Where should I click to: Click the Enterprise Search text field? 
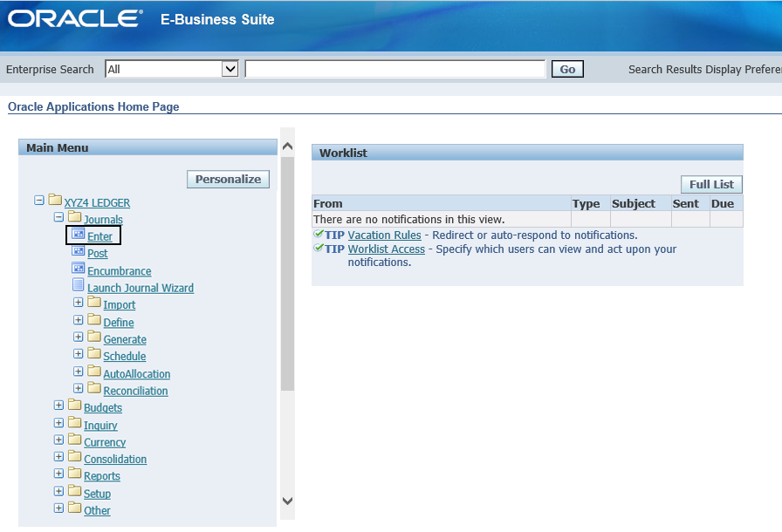(395, 69)
